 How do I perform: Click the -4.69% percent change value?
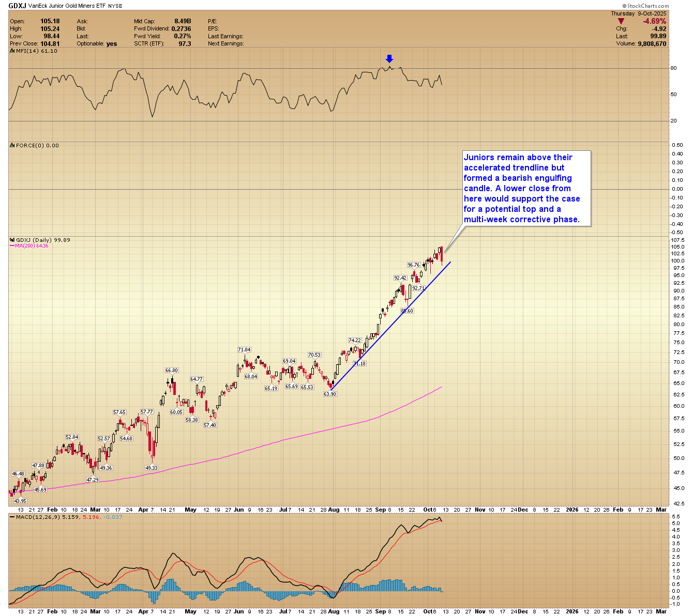[654, 21]
